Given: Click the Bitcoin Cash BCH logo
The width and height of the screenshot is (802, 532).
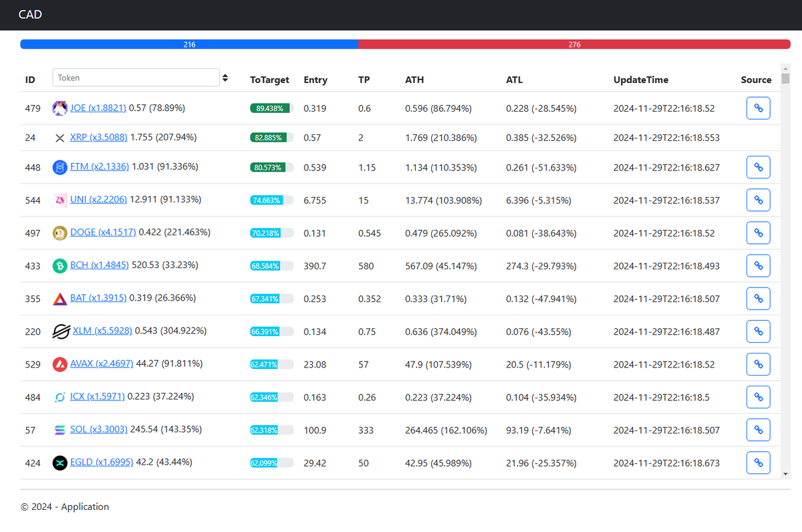Looking at the screenshot, I should [60, 265].
